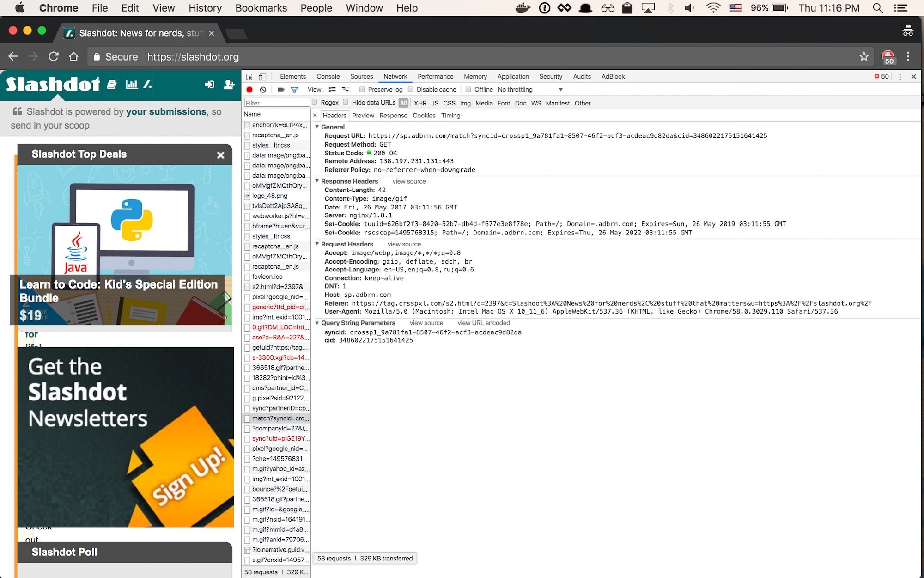Viewport: 924px width, 578px height.
Task: Toggle the filter funnel icon
Action: point(294,90)
